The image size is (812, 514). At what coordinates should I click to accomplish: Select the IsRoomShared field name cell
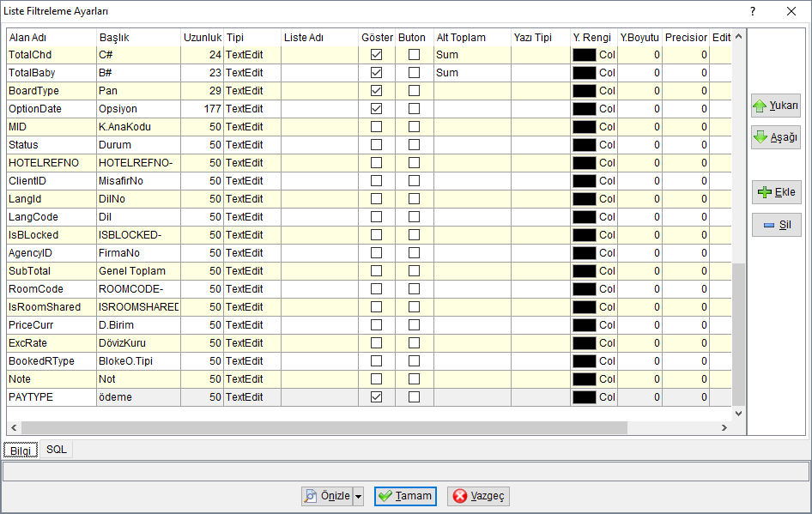tap(52, 307)
